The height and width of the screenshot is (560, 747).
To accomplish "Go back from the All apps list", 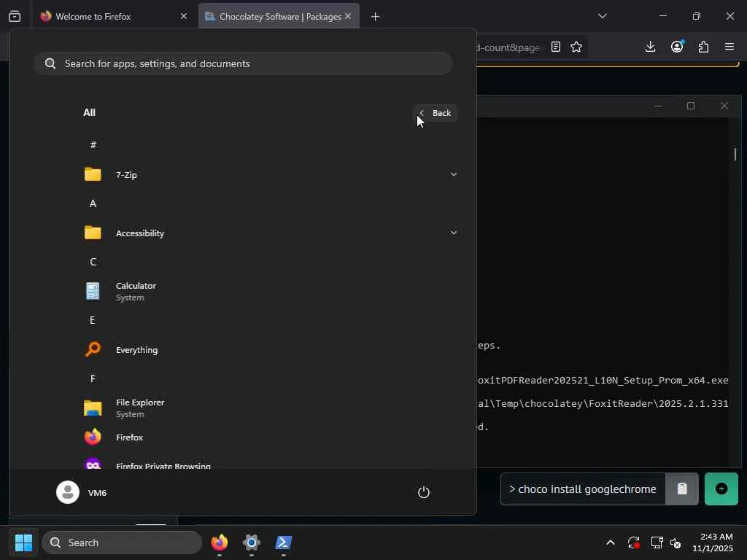I will click(435, 113).
